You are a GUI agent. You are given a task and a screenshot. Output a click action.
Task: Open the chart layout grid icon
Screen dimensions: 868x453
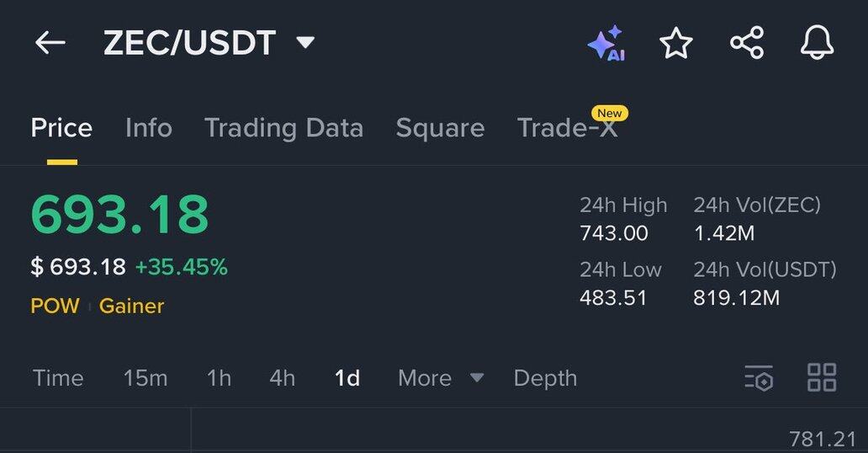(x=821, y=378)
